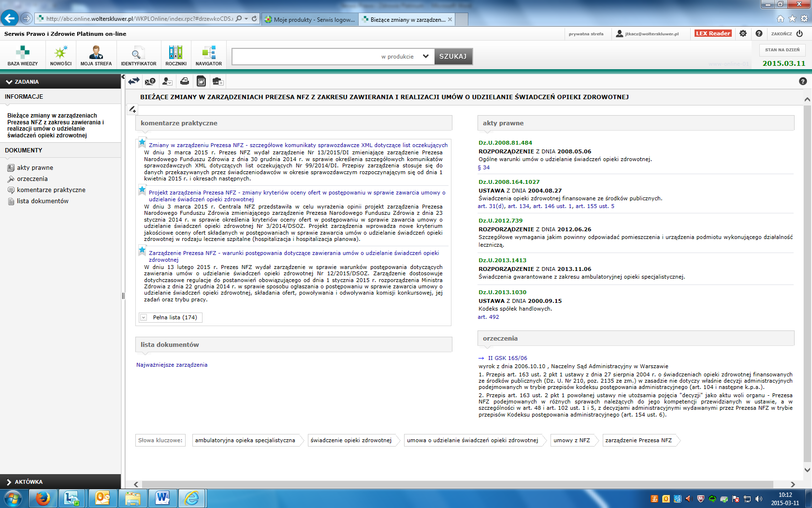Open § 34 link

484,168
